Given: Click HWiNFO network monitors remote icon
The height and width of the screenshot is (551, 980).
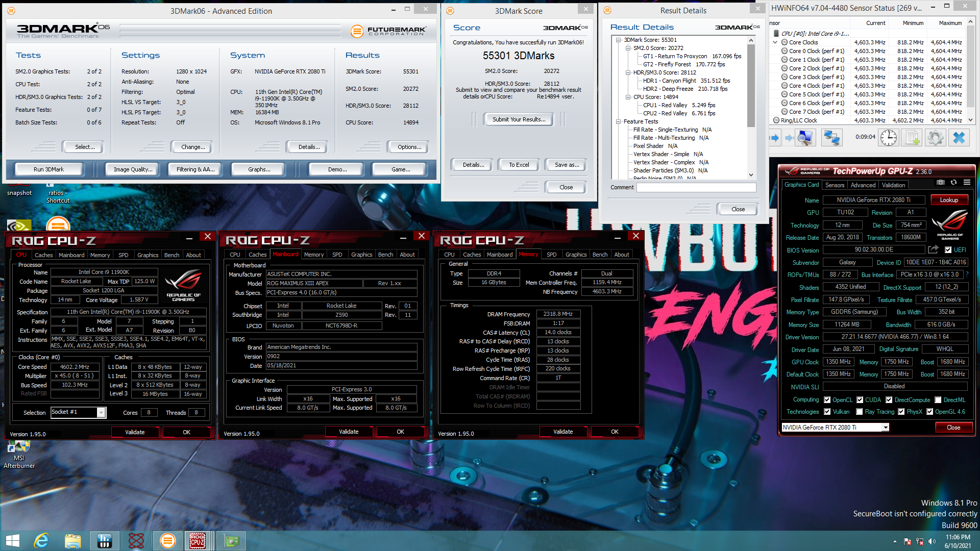Looking at the screenshot, I should [x=831, y=138].
